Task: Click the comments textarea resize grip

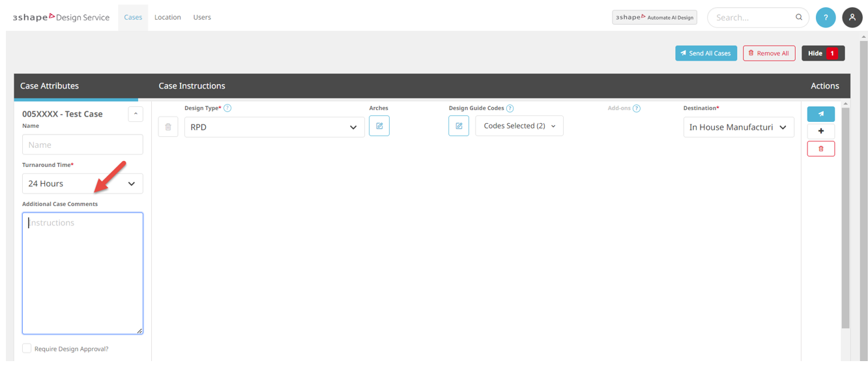Action: [x=139, y=330]
